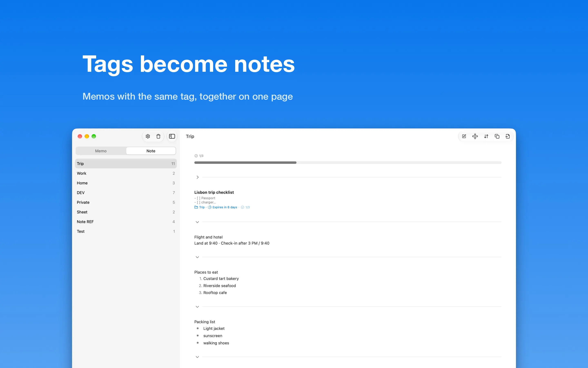This screenshot has width=588, height=368.
Task: Click the Riverside seafood item
Action: pyautogui.click(x=219, y=285)
